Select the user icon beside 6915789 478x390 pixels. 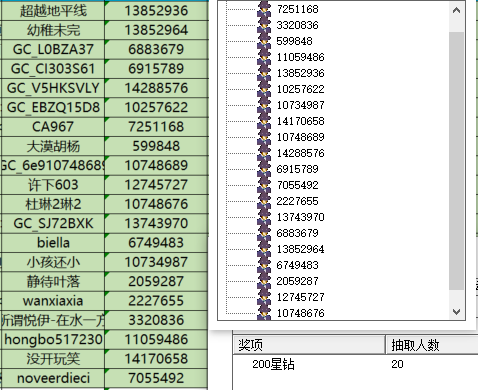[x=264, y=169]
